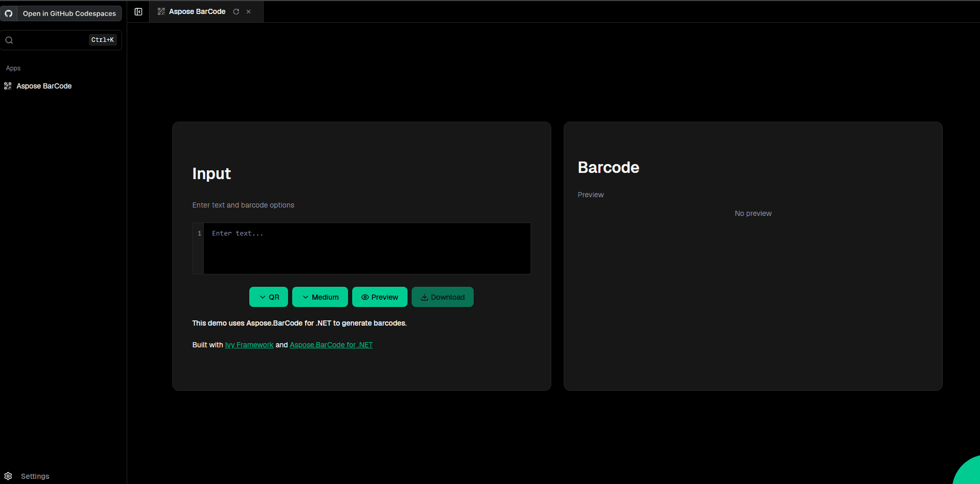Click the download arrow icon on the Download button
The height and width of the screenshot is (484, 980).
click(424, 297)
